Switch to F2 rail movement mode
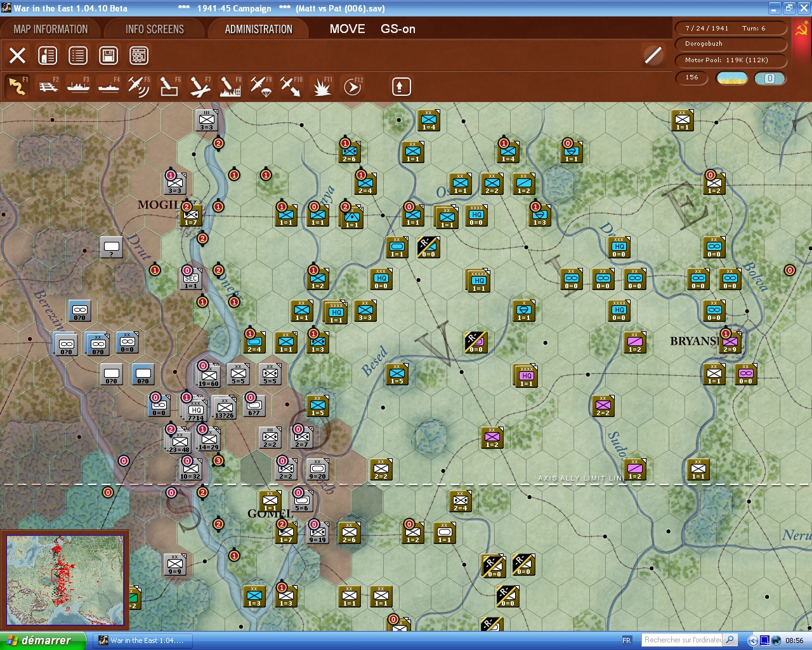Viewport: 812px width, 650px height. click(x=48, y=86)
